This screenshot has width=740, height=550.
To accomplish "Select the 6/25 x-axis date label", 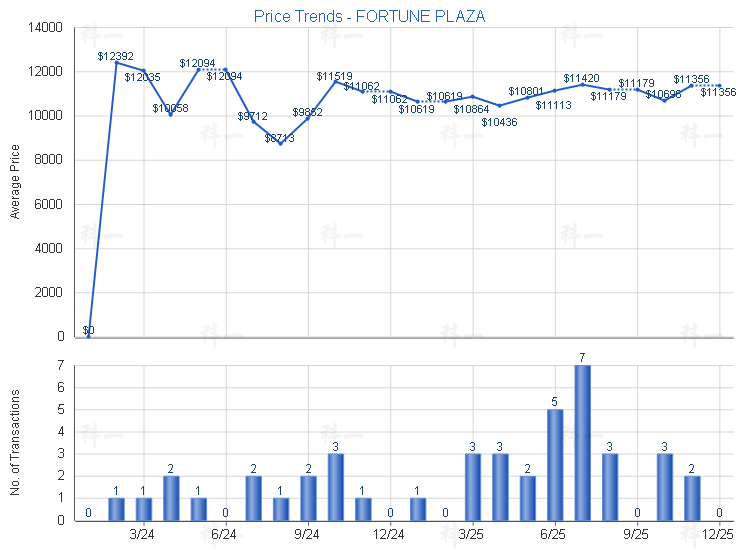I will (x=554, y=534).
